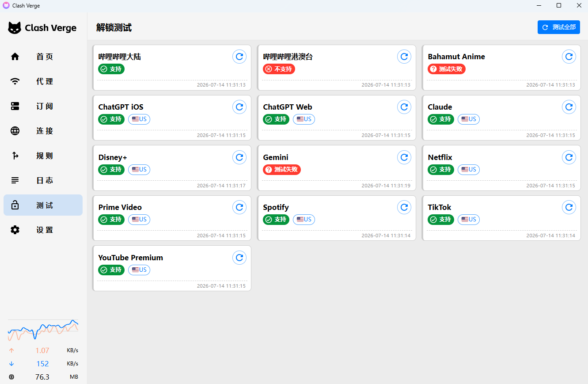Retest Disney+ unlock status

coord(239,157)
